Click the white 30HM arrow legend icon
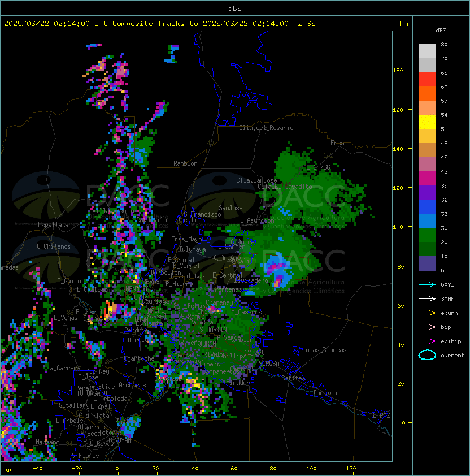The width and height of the screenshot is (470, 476). tap(427, 298)
